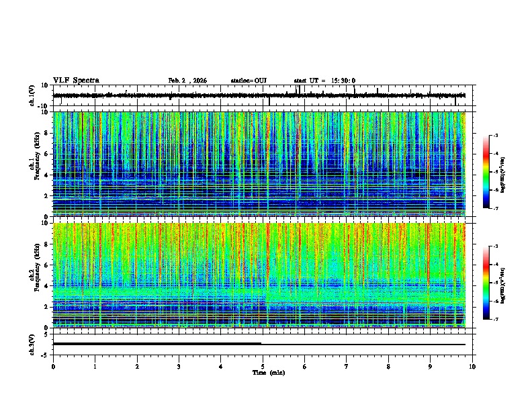Click the '-7' tick on ch.2 colorbar

(495, 319)
